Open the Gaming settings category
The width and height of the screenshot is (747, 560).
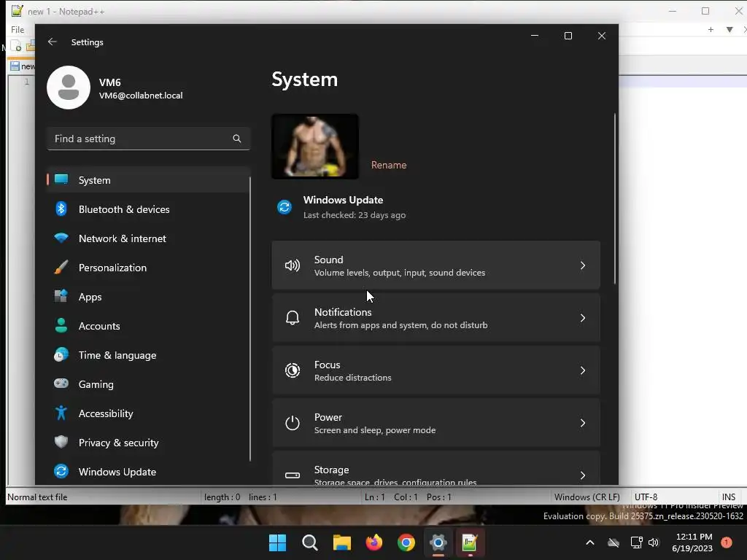(x=147, y=384)
